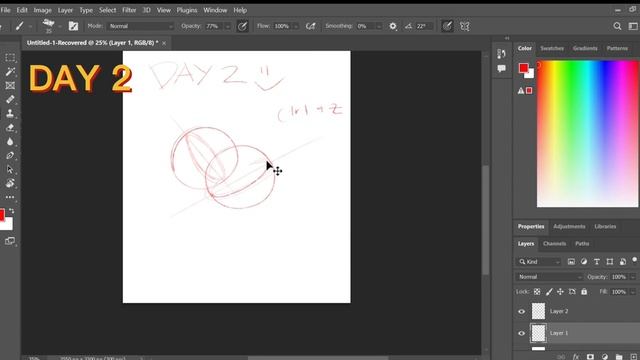The width and height of the screenshot is (640, 360).
Task: Toggle pressure for opacity button
Action: click(242, 26)
